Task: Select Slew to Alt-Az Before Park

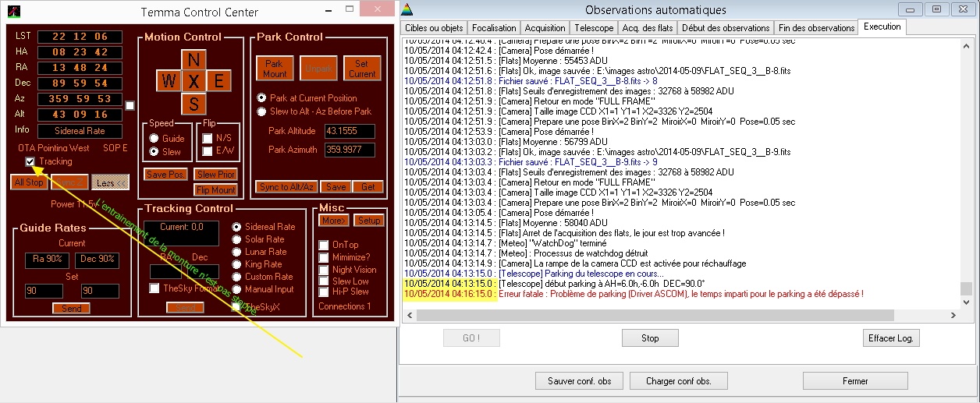Action: click(262, 111)
